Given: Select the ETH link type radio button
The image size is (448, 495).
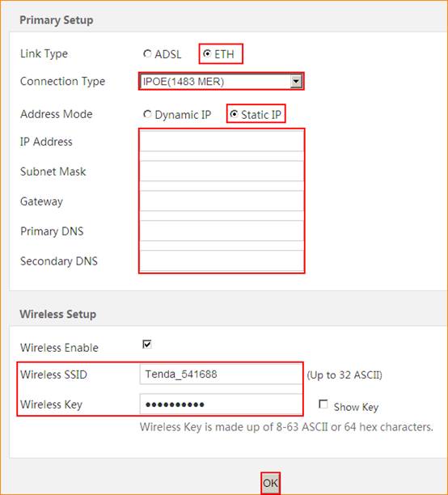Looking at the screenshot, I should pos(207,53).
